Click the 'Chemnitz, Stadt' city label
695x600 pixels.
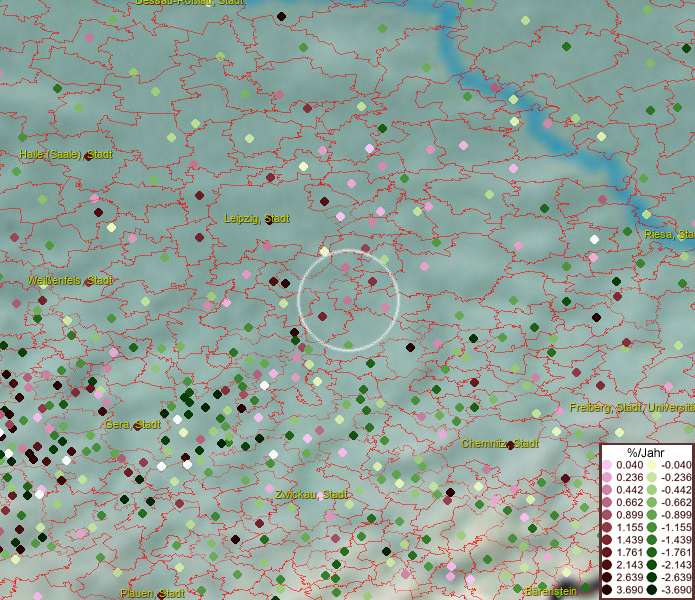click(500, 444)
